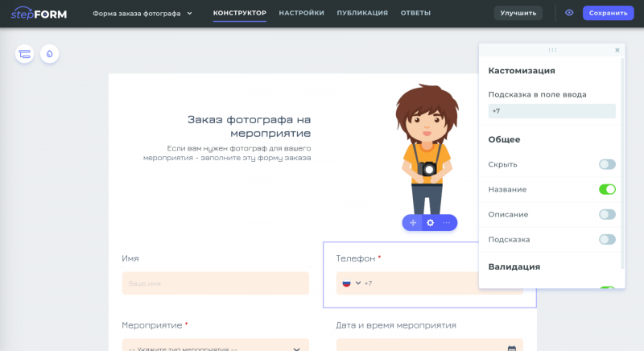644x351 pixels.
Task: Turn off the Название toggle
Action: pos(607,189)
